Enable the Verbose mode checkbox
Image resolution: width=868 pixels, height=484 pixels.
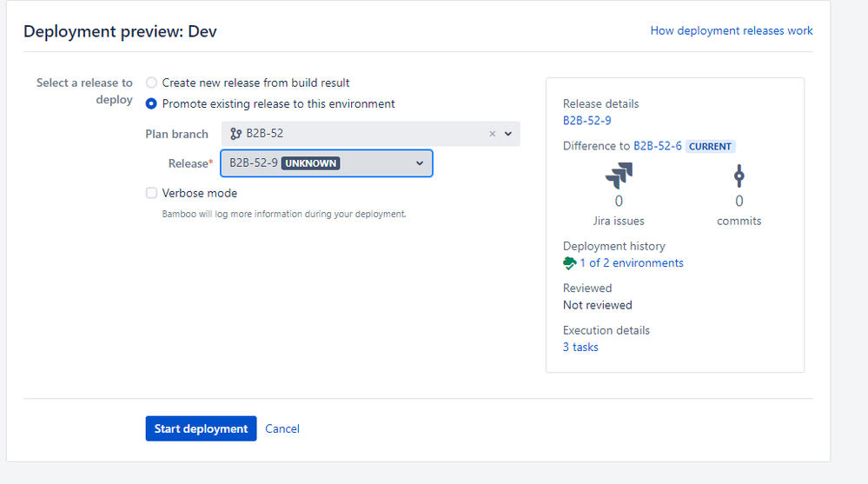pyautogui.click(x=151, y=193)
